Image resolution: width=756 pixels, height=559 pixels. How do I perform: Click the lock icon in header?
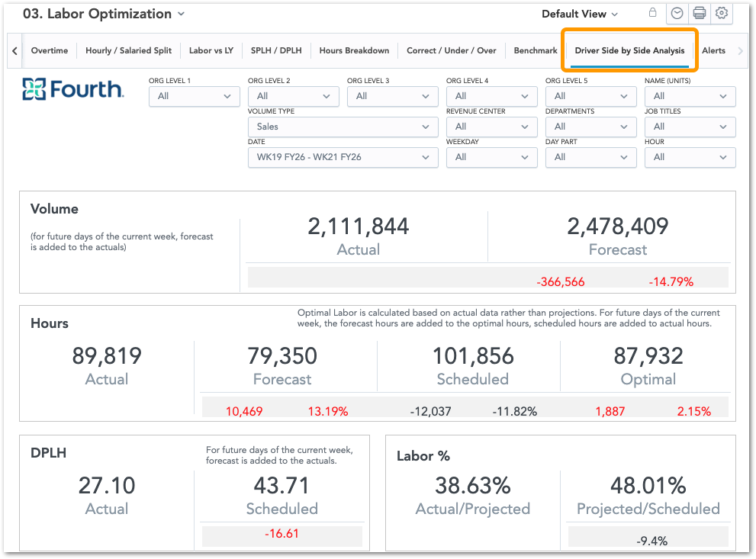(x=652, y=13)
